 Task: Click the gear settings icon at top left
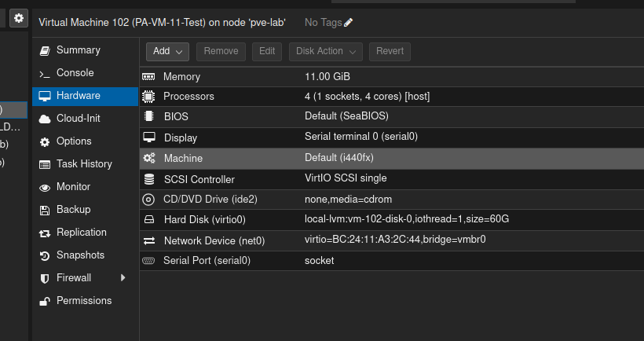(19, 18)
